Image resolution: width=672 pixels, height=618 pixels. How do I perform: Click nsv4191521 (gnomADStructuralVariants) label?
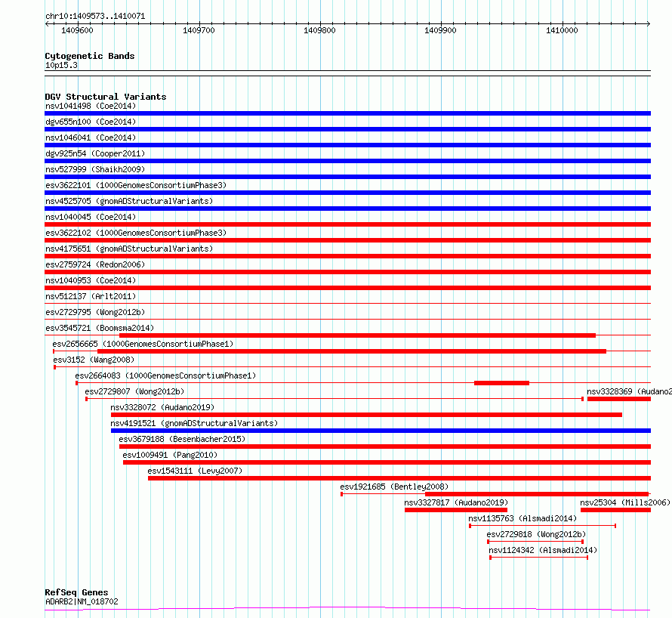[x=194, y=423]
